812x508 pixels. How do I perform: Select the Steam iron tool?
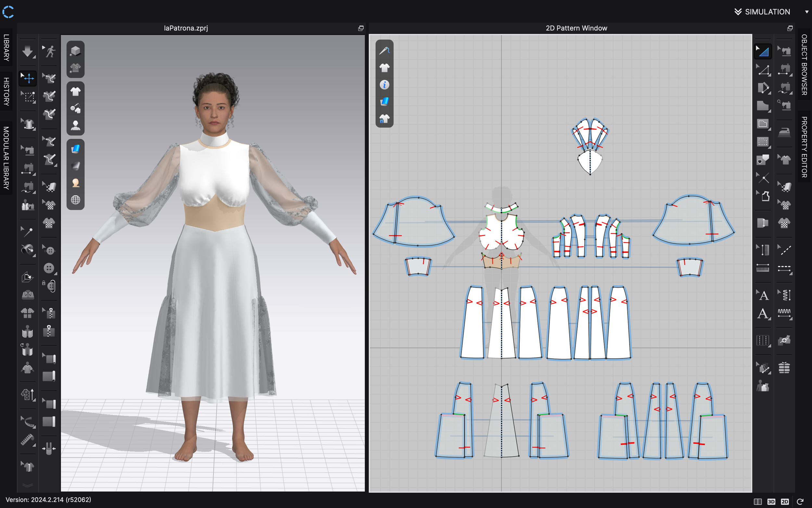click(x=784, y=132)
